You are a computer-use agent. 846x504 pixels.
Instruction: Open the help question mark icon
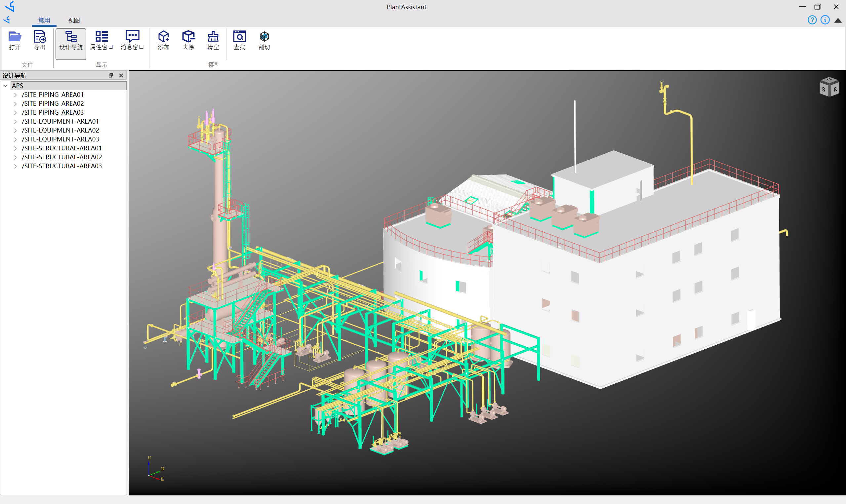[x=812, y=20]
